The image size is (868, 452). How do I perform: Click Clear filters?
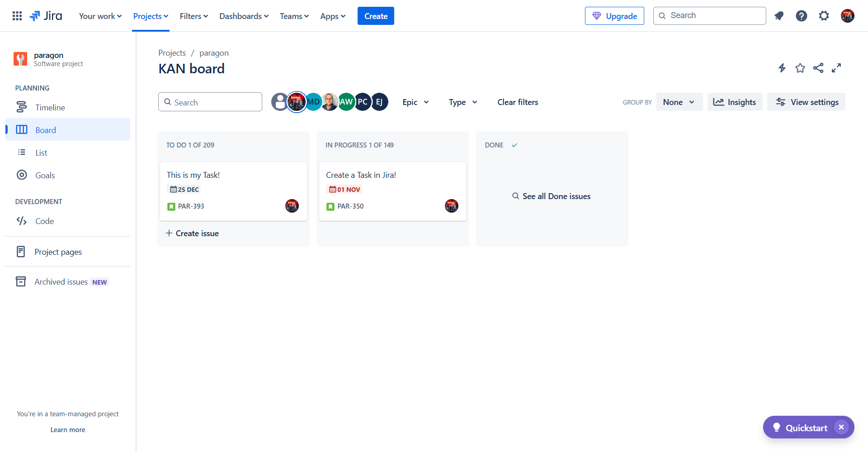tap(518, 102)
